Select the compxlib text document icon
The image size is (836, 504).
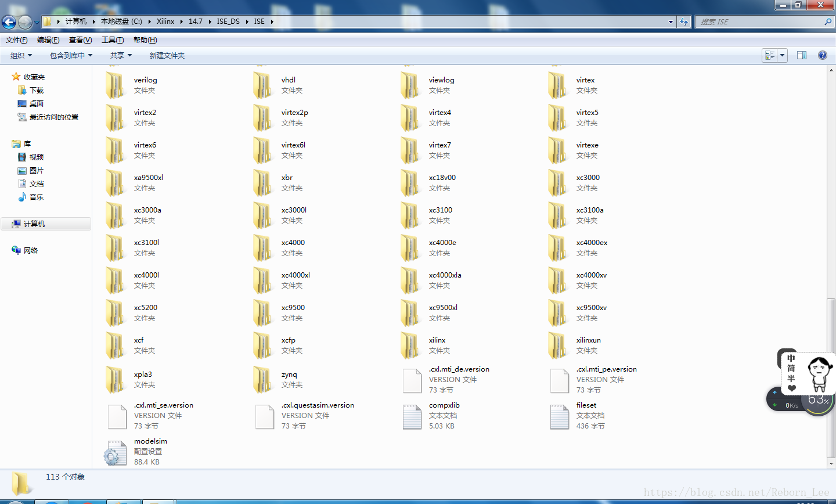point(412,416)
